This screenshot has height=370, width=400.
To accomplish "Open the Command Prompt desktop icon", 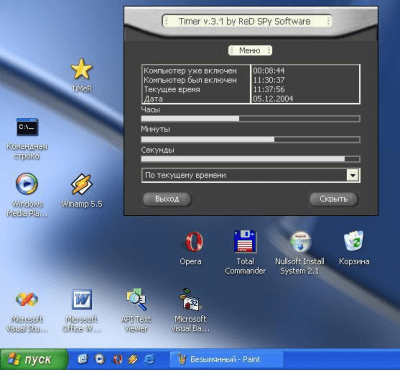I will click(x=27, y=127).
